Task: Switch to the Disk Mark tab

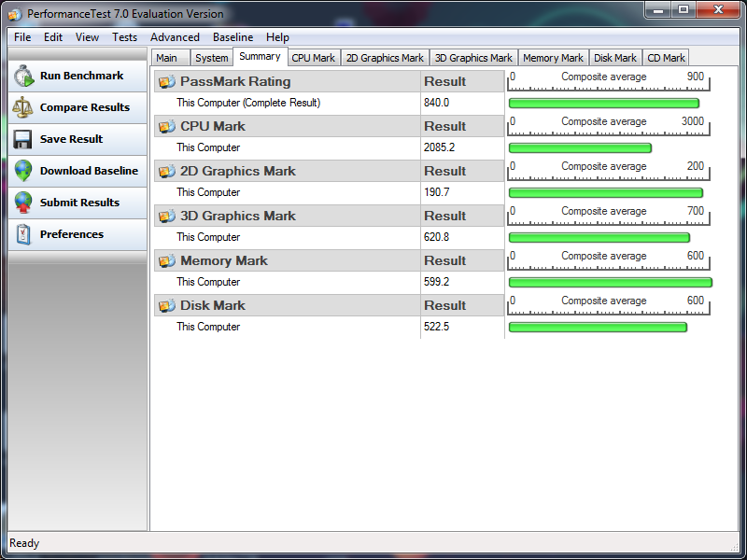Action: click(615, 58)
